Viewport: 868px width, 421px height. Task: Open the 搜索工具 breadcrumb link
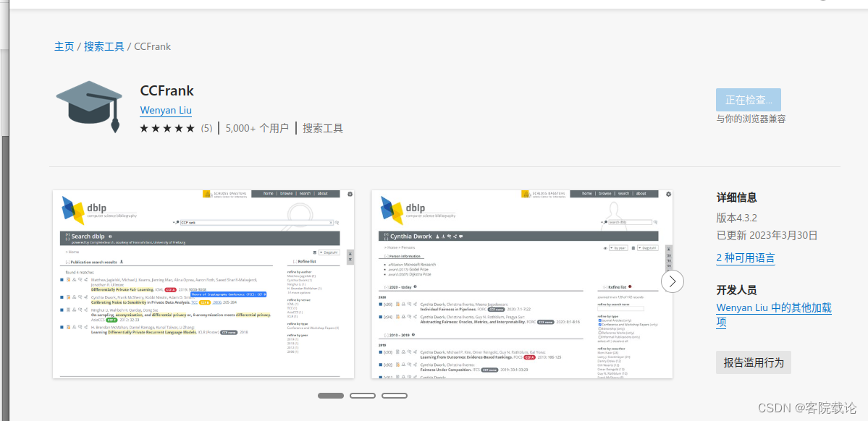pos(104,46)
